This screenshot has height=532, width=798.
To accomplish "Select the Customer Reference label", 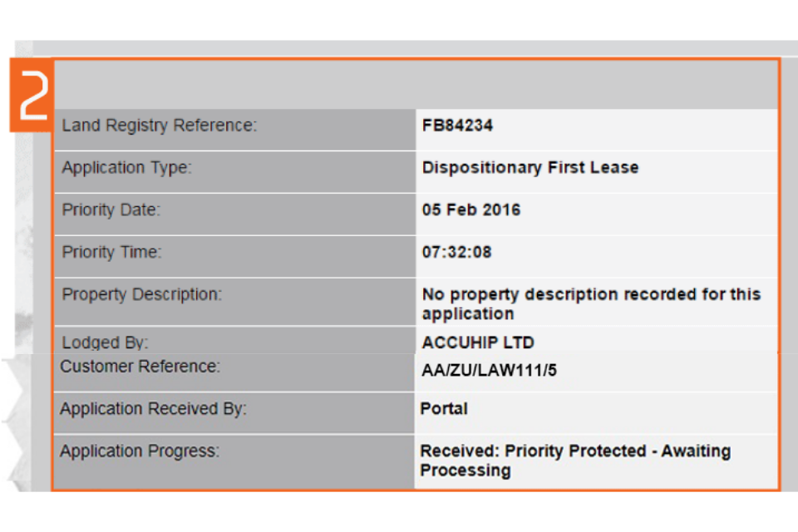I will click(140, 367).
